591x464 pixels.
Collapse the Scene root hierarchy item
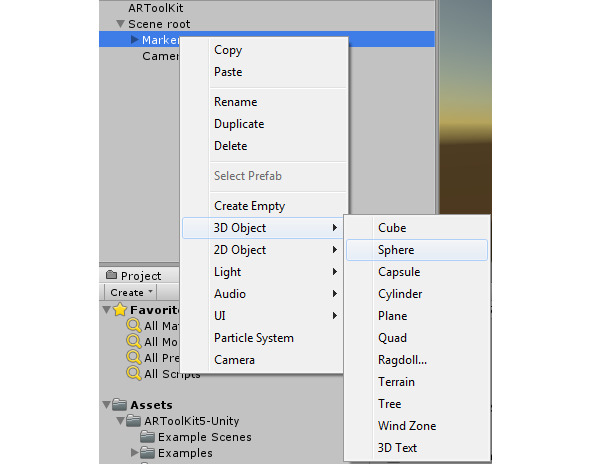click(120, 24)
